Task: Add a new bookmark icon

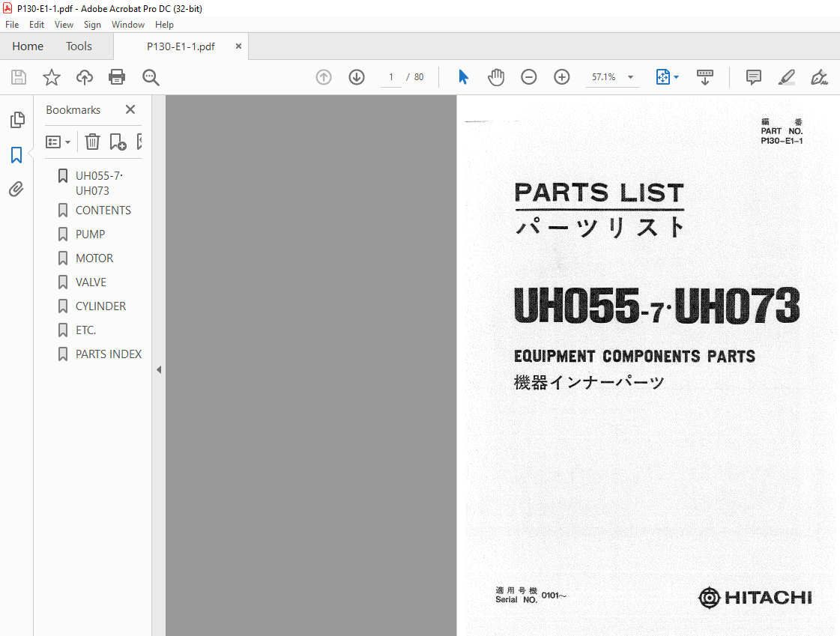Action: click(x=118, y=142)
